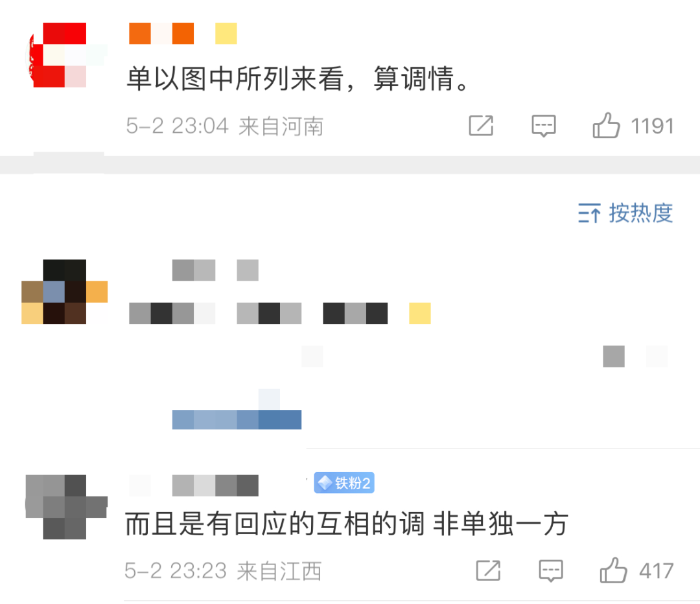Image resolution: width=700 pixels, height=604 pixels.
Task: Open the gray username beside the 铁粉2 badge
Action: [215, 485]
